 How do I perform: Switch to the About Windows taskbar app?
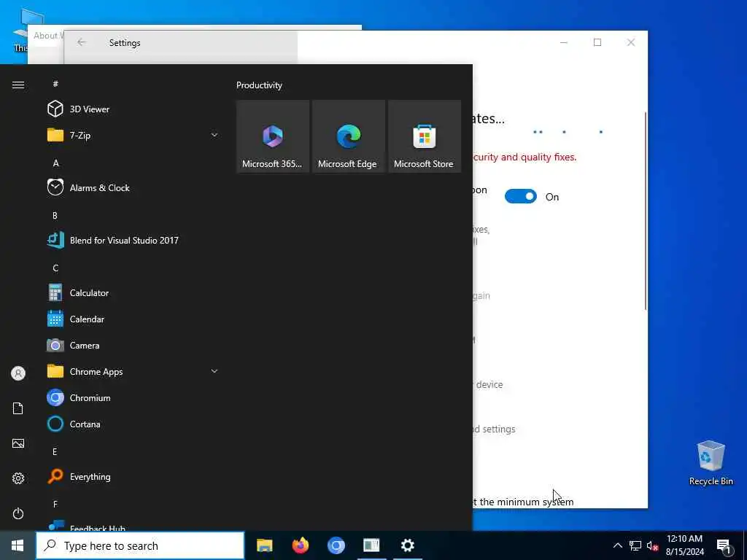[371, 545]
